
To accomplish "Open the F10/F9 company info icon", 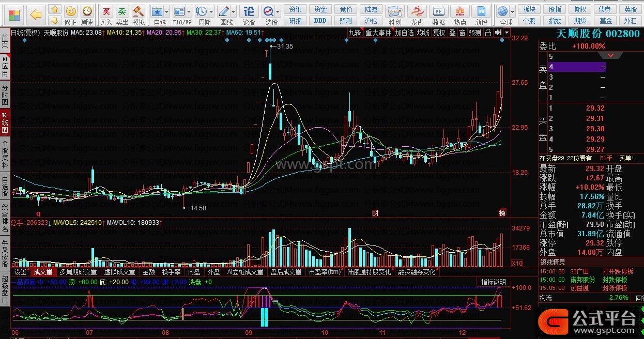I will pos(179,11).
